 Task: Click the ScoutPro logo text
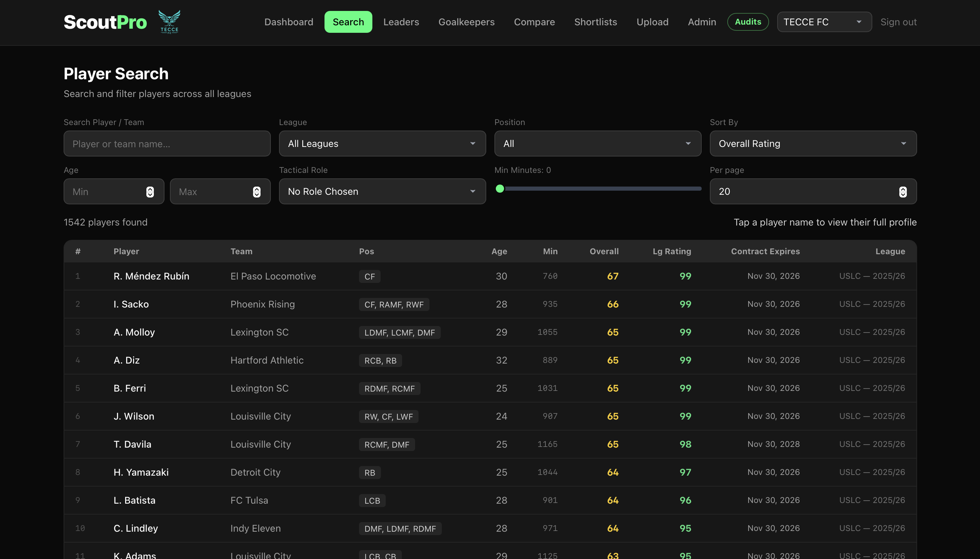click(x=105, y=22)
